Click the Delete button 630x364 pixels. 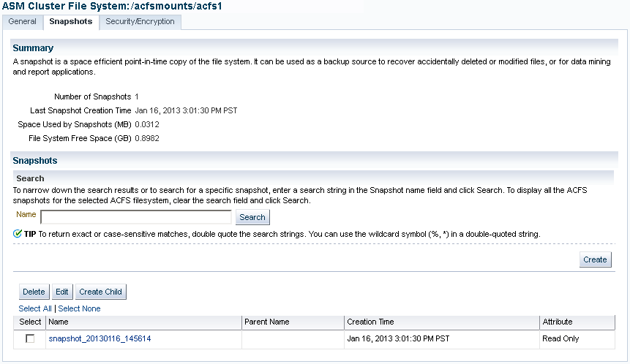(34, 292)
